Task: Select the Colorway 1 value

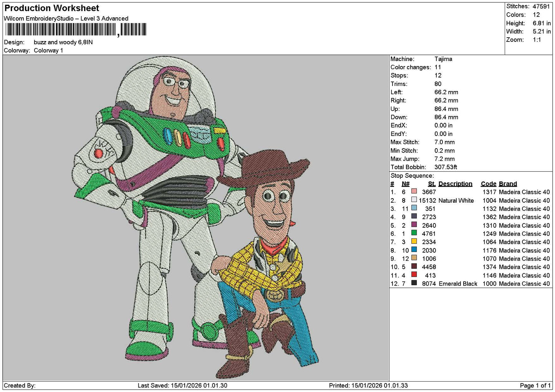Action: point(48,50)
